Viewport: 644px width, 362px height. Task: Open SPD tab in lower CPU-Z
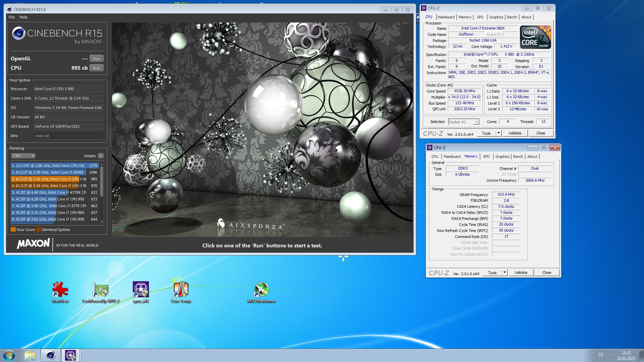point(486,157)
